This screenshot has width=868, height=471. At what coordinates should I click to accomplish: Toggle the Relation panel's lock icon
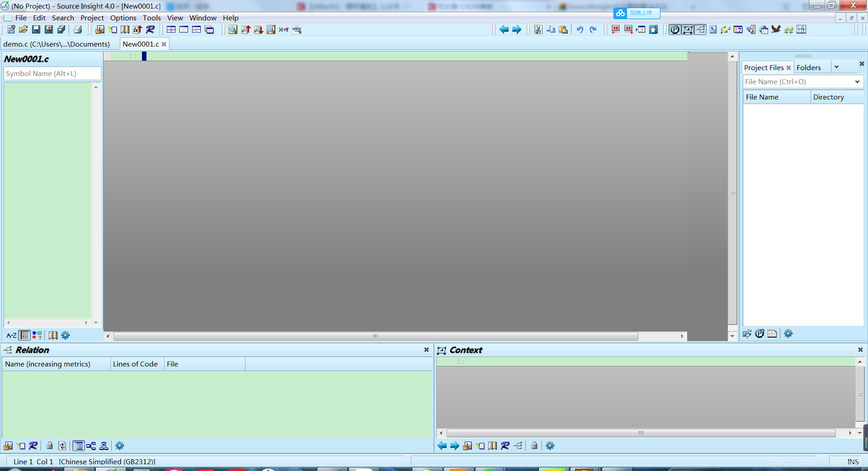(x=50, y=446)
